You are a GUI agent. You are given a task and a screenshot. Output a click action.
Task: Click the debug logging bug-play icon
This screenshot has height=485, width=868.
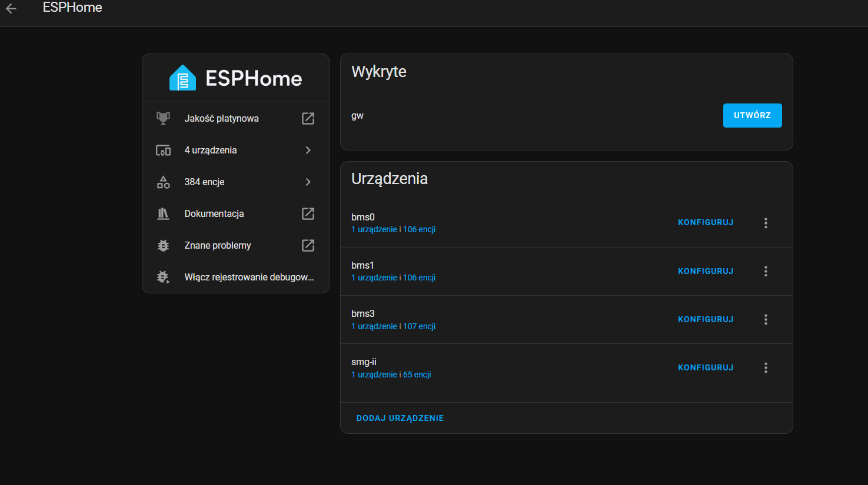163,277
